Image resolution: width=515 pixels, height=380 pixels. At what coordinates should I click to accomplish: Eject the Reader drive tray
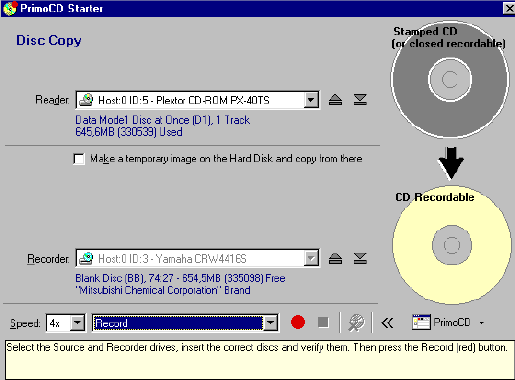335,100
